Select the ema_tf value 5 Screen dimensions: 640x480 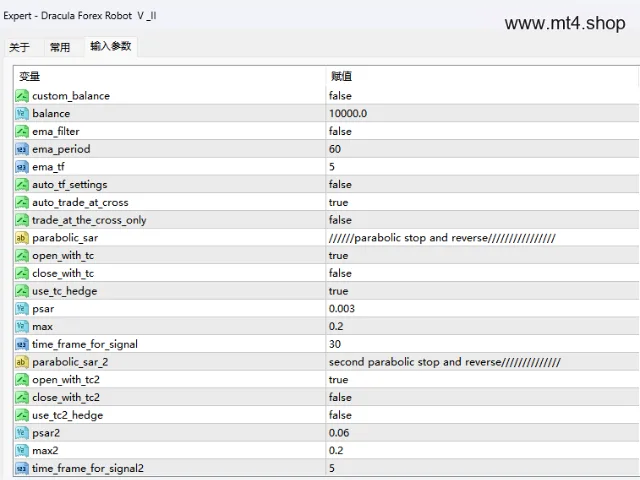(x=332, y=167)
